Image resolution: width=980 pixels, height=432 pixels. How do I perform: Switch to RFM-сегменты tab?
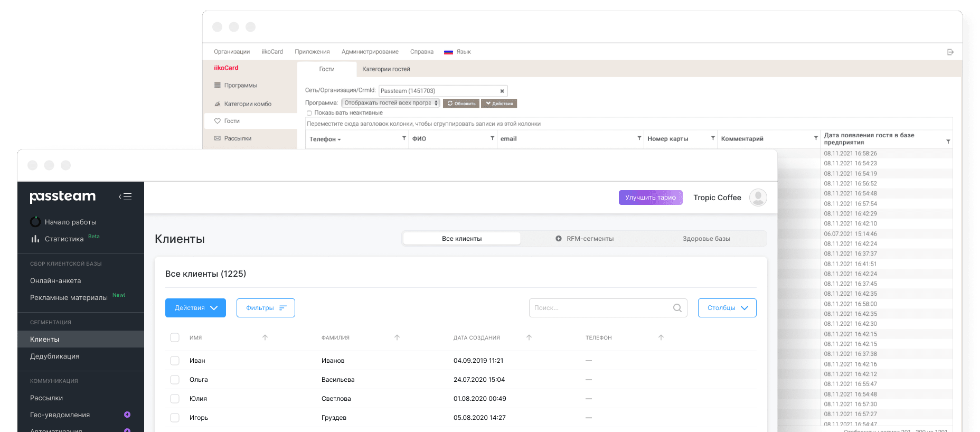coord(585,239)
